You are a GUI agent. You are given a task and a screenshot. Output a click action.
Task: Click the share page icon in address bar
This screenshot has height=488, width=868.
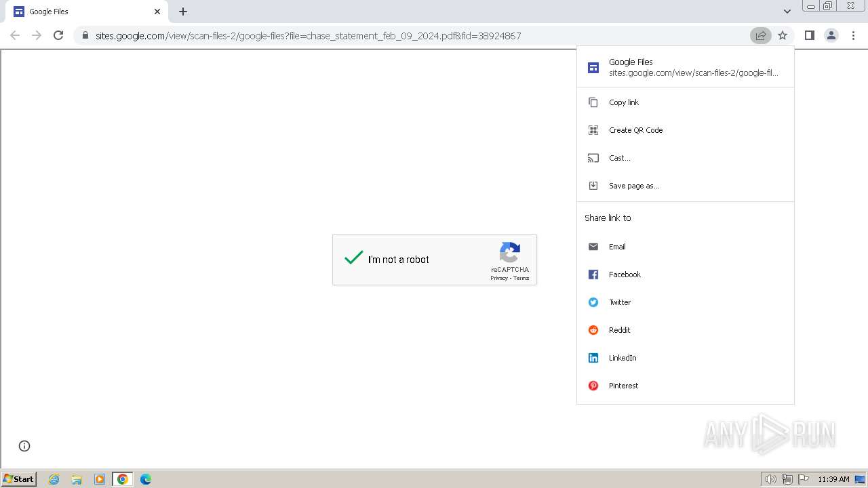pyautogui.click(x=760, y=35)
